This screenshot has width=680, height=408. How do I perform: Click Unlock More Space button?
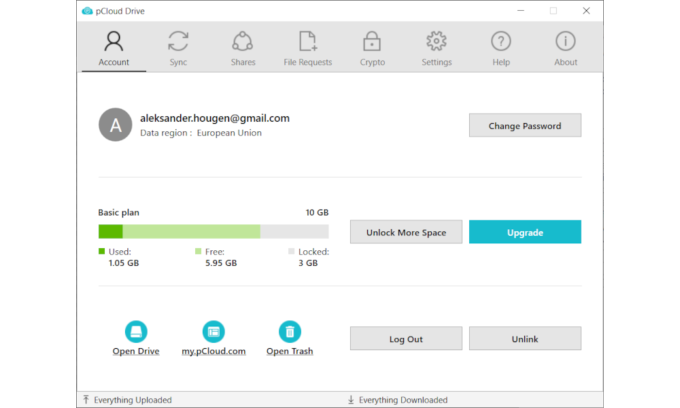[406, 232]
